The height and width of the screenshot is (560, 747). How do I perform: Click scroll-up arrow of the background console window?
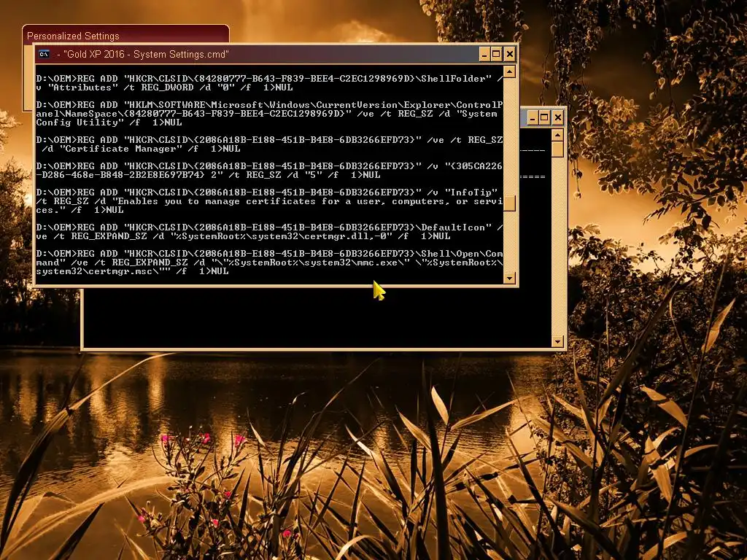pyautogui.click(x=557, y=135)
